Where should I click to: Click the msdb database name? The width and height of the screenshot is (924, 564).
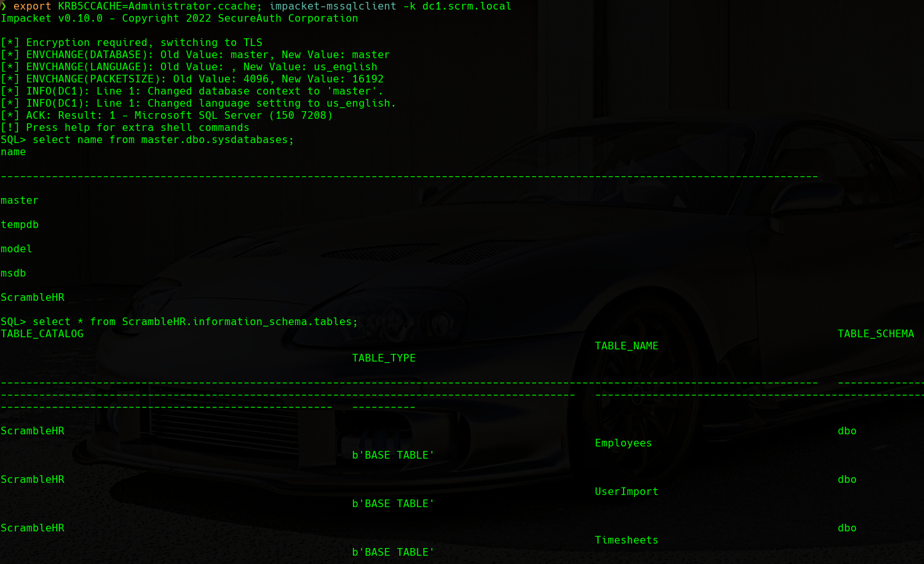tap(13, 273)
